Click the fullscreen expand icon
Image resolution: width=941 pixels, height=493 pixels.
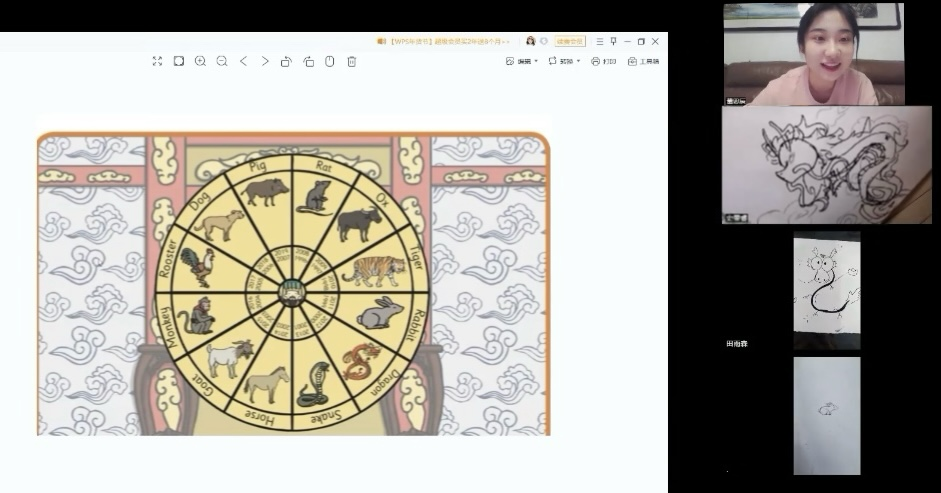(x=157, y=61)
